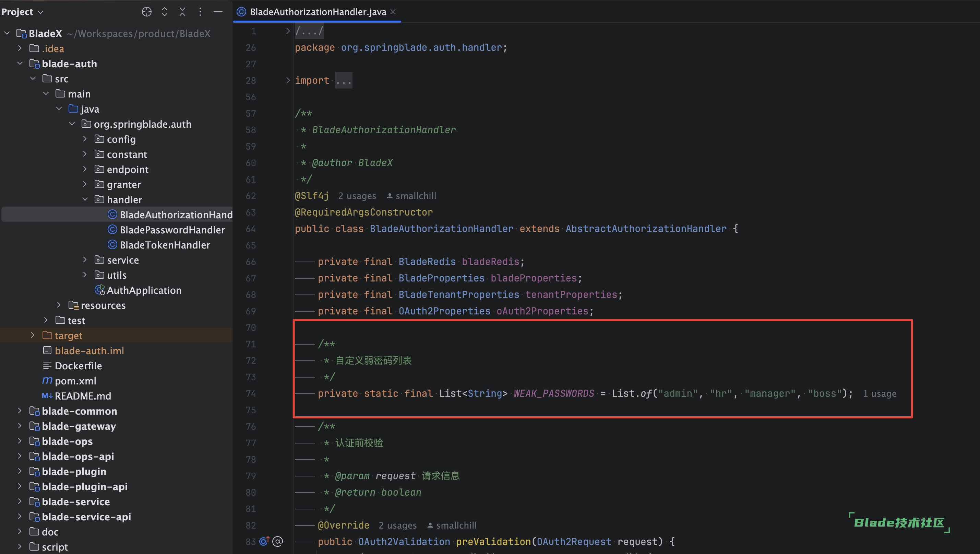Click the Project panel settings gear icon

(200, 11)
